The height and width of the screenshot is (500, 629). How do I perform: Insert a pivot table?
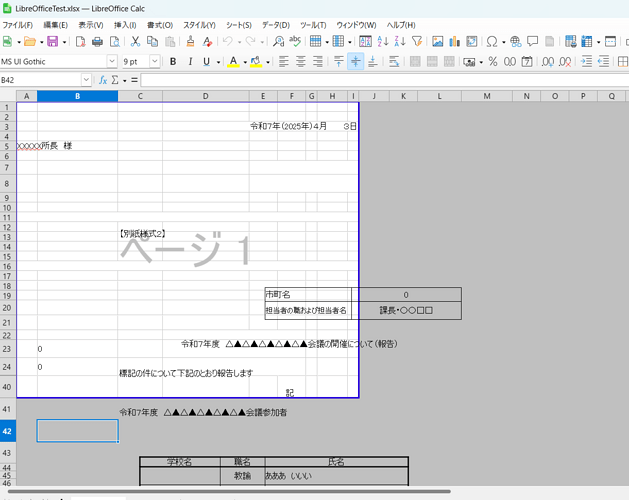coord(472,41)
